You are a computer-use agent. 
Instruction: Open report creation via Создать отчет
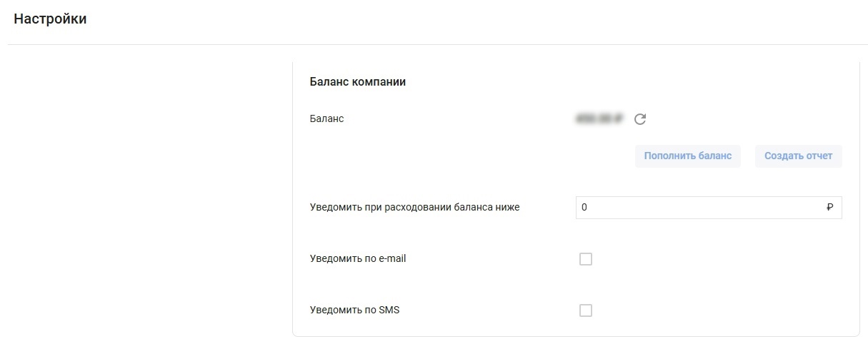click(x=799, y=156)
